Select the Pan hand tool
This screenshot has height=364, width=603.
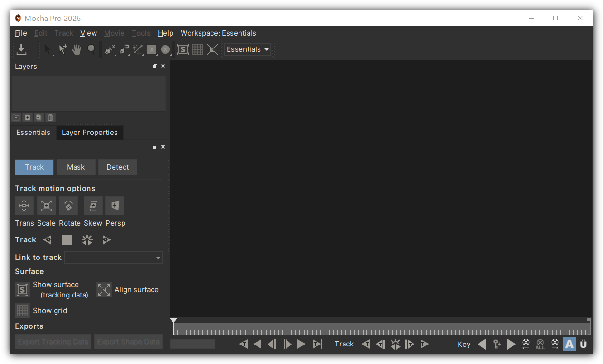[x=77, y=49]
